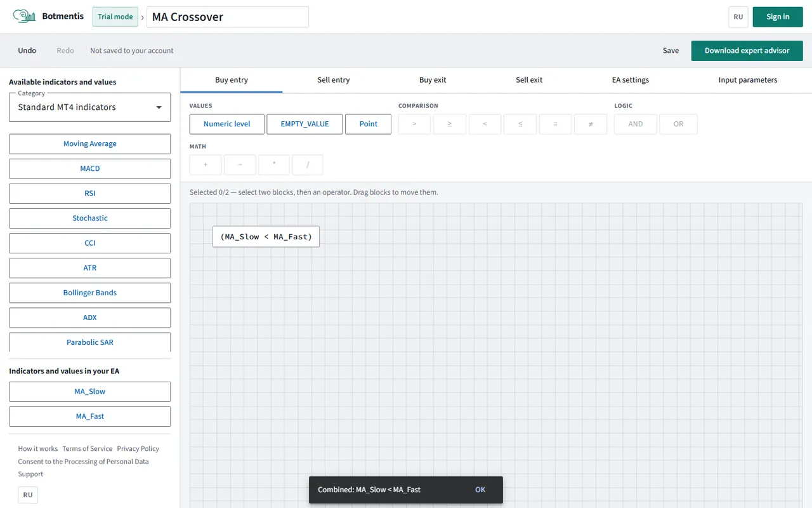This screenshot has height=508, width=812.
Task: Add the ATR indicator
Action: pyautogui.click(x=90, y=268)
